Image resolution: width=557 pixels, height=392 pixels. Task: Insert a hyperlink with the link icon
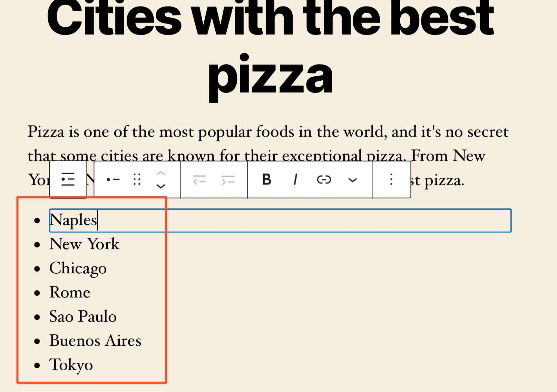323,180
